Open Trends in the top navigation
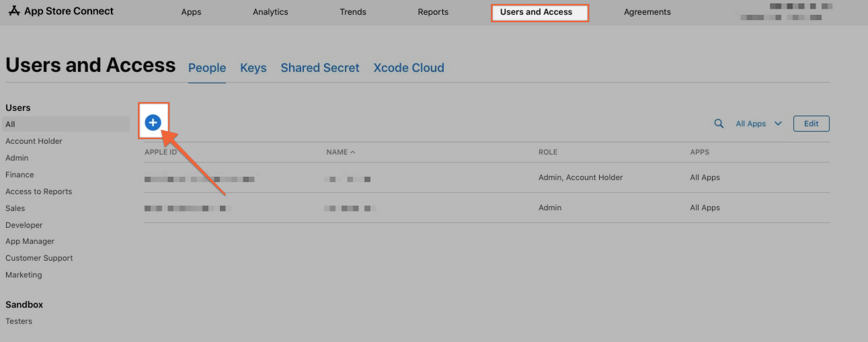Screen dimensions: 868x342 pos(353,12)
